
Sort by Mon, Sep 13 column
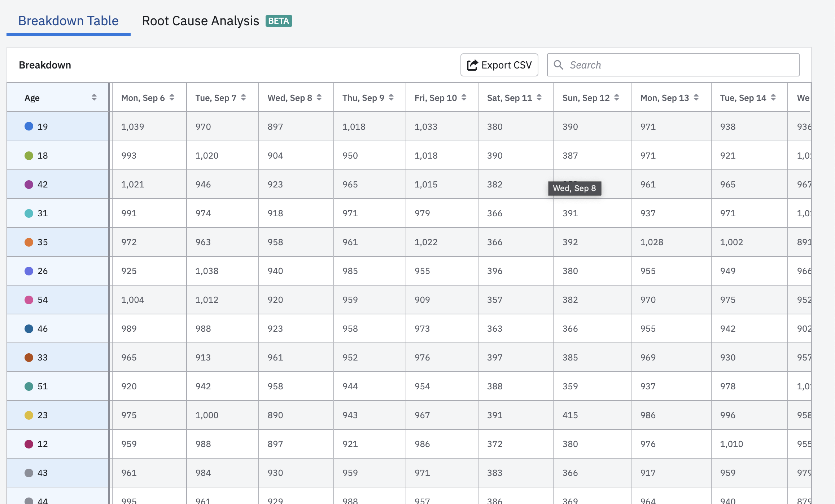pyautogui.click(x=696, y=97)
